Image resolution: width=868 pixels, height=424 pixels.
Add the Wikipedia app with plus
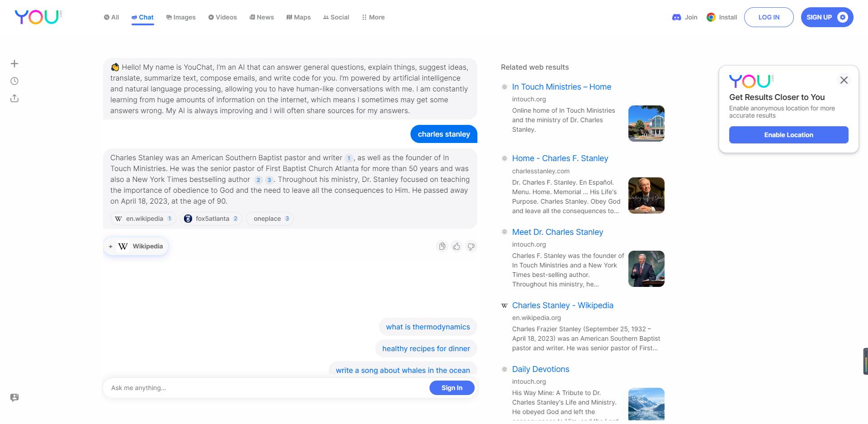pyautogui.click(x=111, y=247)
